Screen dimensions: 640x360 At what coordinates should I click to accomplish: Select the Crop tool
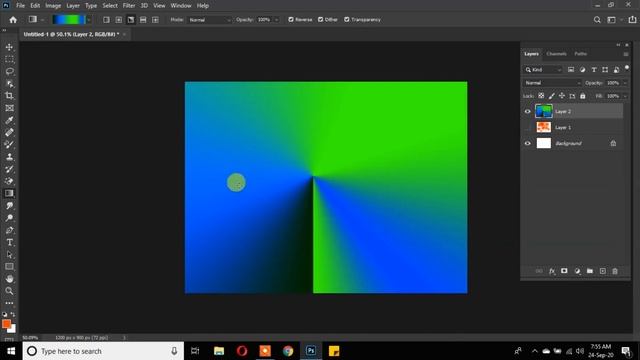pos(9,96)
